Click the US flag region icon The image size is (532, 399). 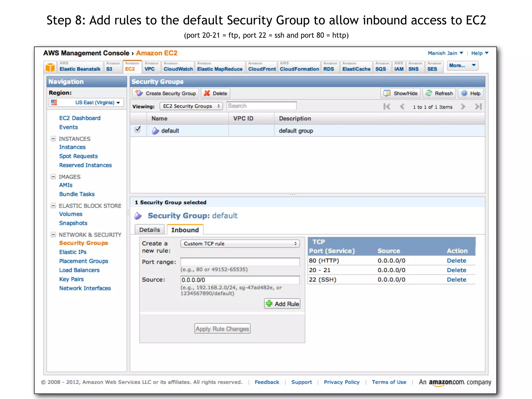point(54,102)
